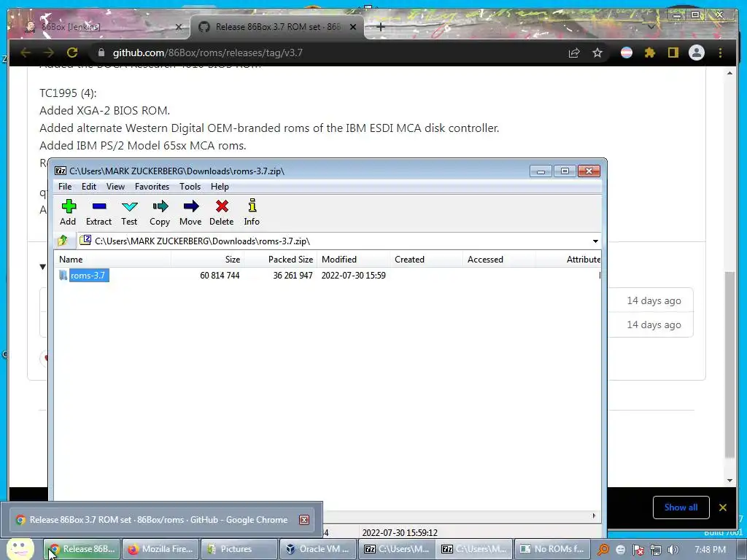
Task: Collapse the Assets disclosure triangle
Action: tap(43, 267)
